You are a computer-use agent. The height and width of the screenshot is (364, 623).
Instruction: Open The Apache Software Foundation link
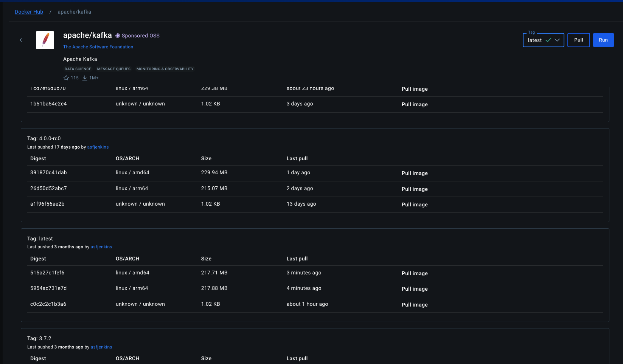98,47
